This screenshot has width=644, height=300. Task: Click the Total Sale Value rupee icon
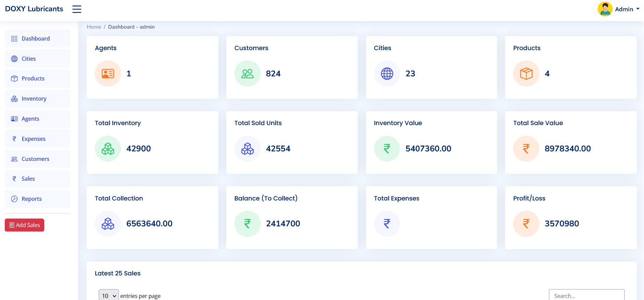pos(526,149)
